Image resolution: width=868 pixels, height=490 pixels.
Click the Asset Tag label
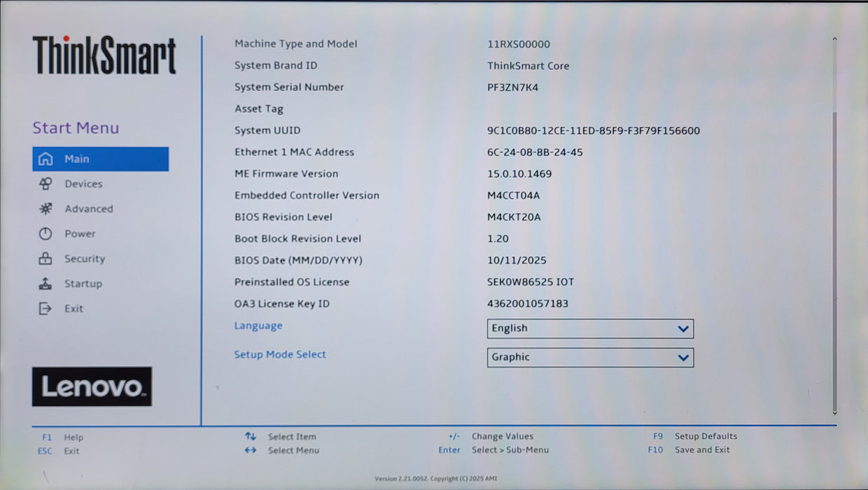pyautogui.click(x=259, y=109)
